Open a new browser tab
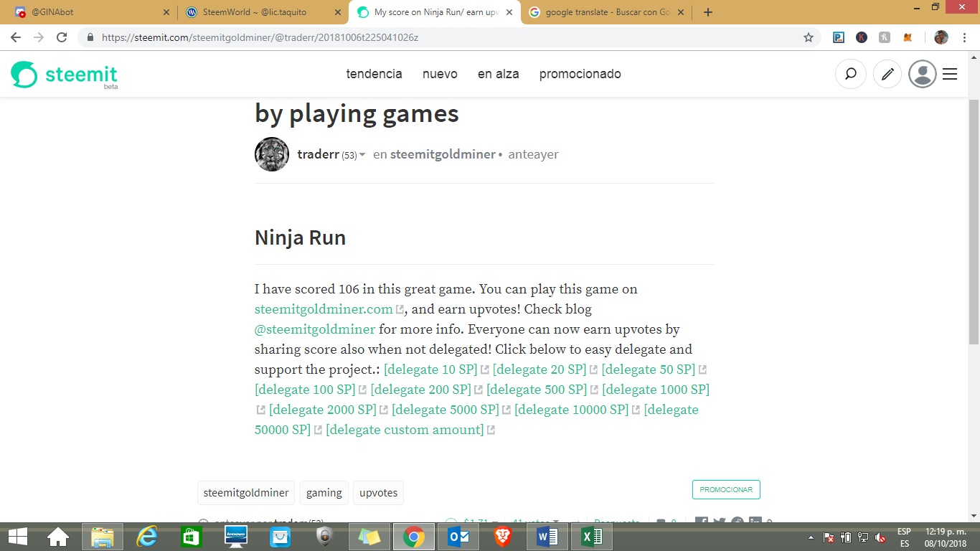 [708, 12]
